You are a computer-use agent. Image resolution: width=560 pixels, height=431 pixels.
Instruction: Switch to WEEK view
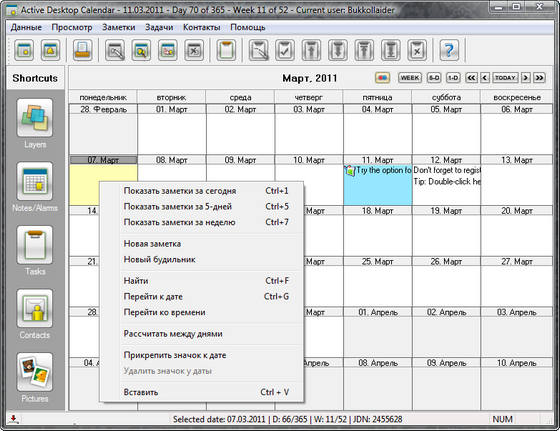[410, 78]
